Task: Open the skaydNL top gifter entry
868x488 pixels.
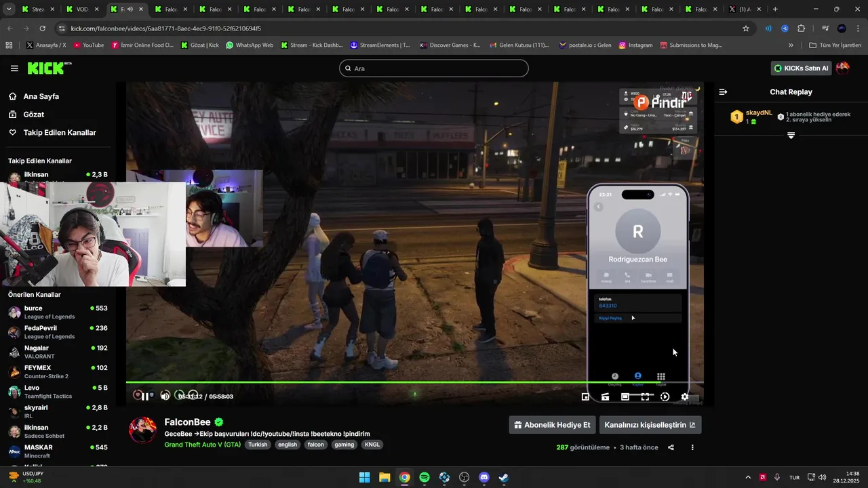Action: click(751, 117)
